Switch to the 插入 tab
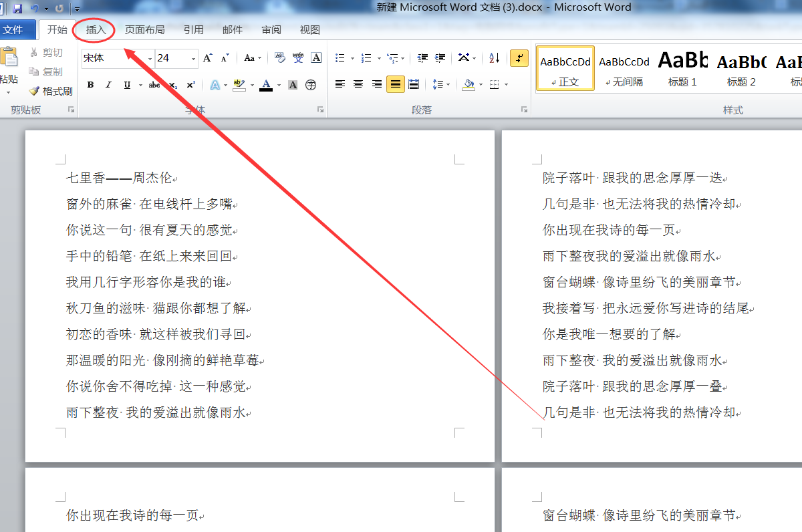The height and width of the screenshot is (532, 802). [96, 30]
